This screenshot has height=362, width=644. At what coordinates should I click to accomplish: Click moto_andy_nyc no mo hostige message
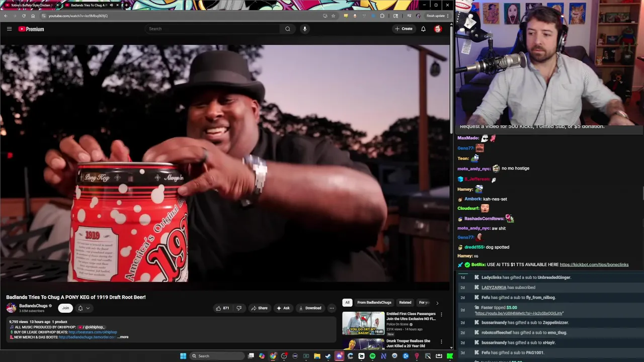(x=493, y=168)
